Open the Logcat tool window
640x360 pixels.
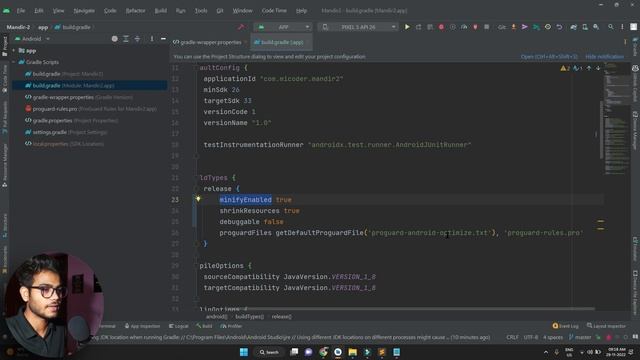pos(179,326)
